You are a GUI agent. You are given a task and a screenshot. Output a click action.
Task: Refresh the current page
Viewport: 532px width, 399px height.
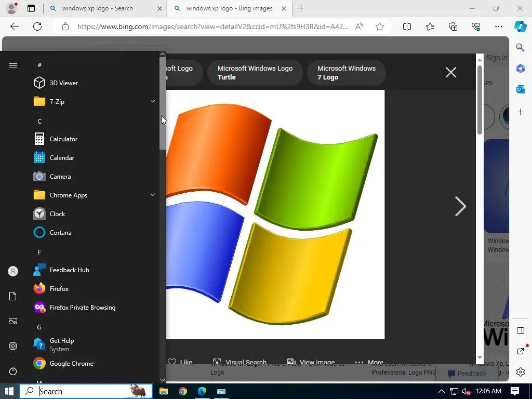click(37, 26)
